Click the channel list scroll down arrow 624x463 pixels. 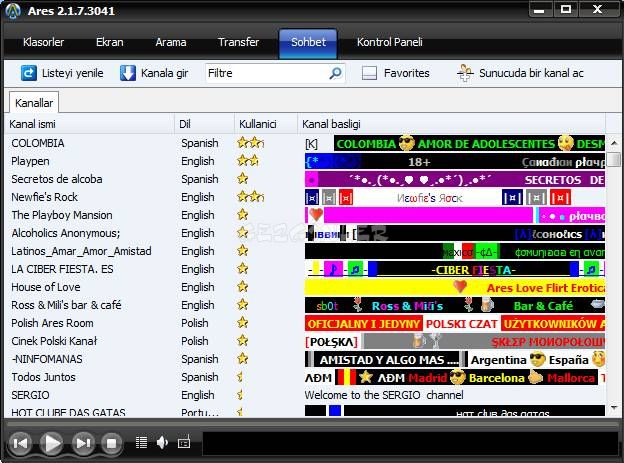pyautogui.click(x=614, y=408)
